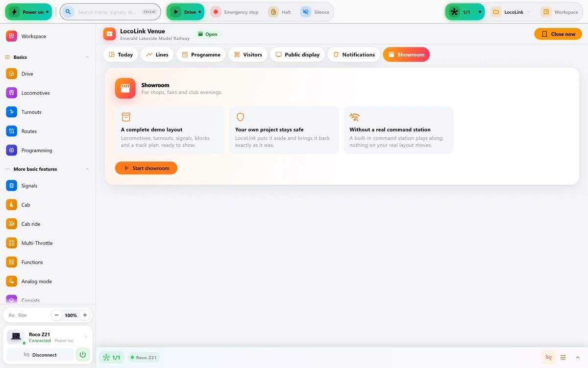This screenshot has width=588, height=368.
Task: Click Start showroom button
Action: pos(146,168)
